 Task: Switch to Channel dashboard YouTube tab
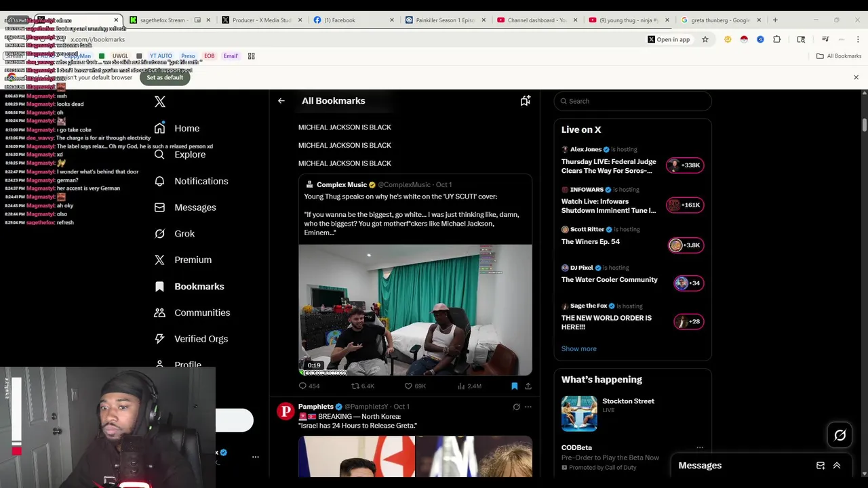[536, 20]
